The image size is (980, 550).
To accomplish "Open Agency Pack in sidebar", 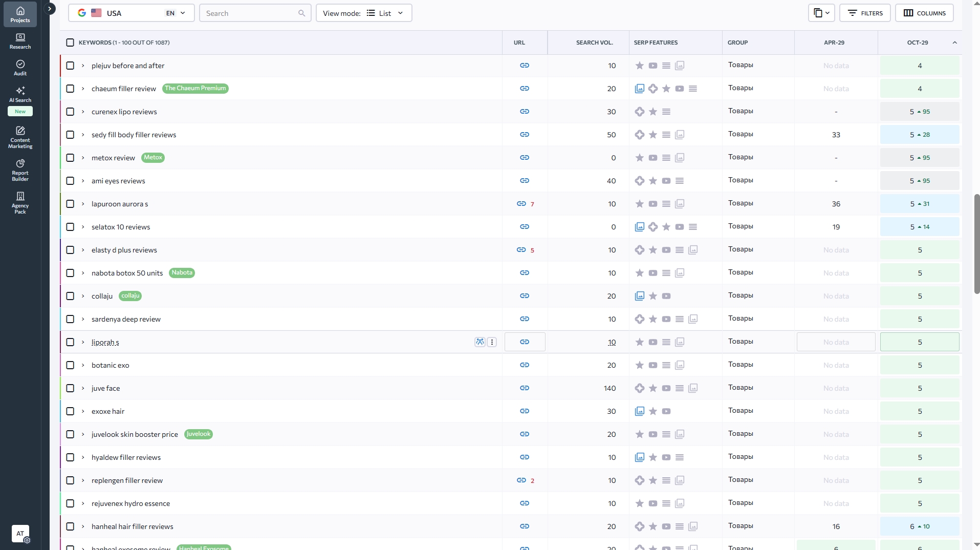I will (20, 203).
